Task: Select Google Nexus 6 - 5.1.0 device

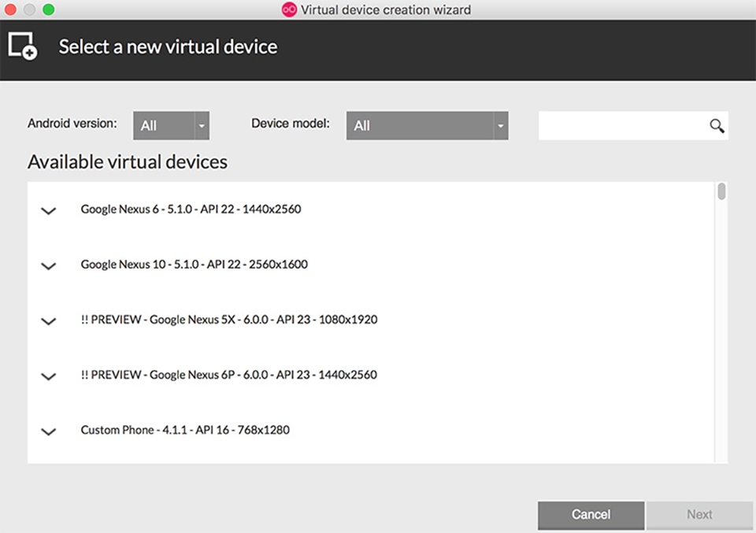Action: point(191,209)
